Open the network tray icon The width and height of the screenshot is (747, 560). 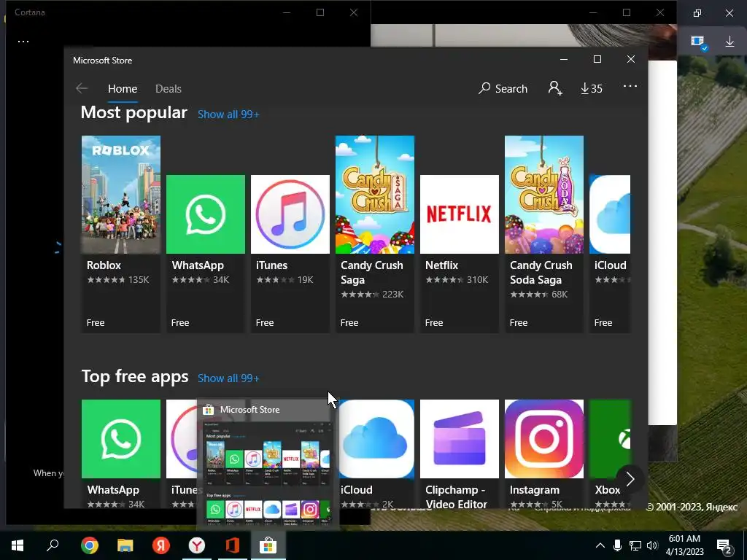[635, 545]
